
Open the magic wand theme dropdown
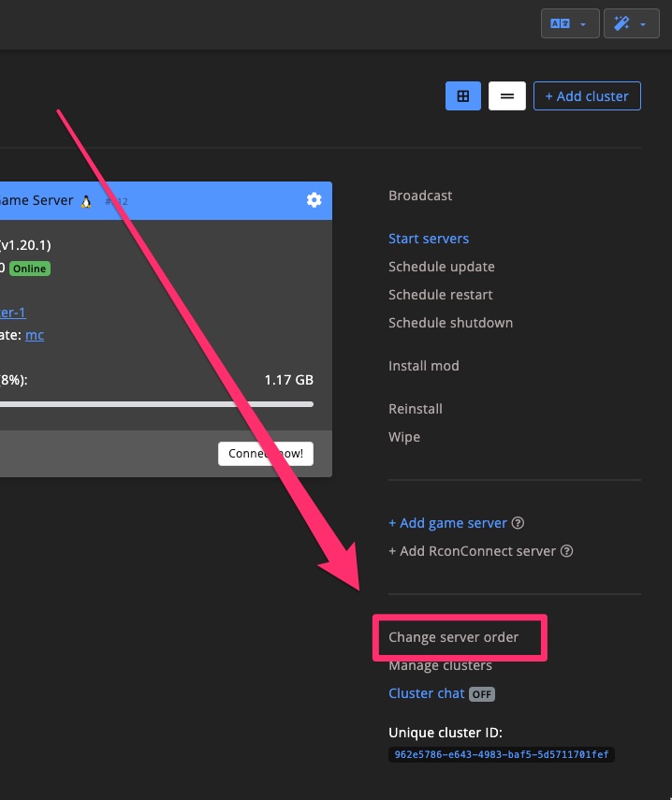tap(631, 23)
